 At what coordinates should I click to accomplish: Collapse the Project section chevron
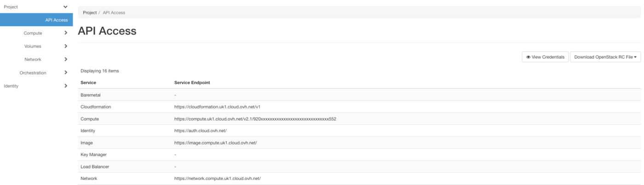pyautogui.click(x=65, y=7)
